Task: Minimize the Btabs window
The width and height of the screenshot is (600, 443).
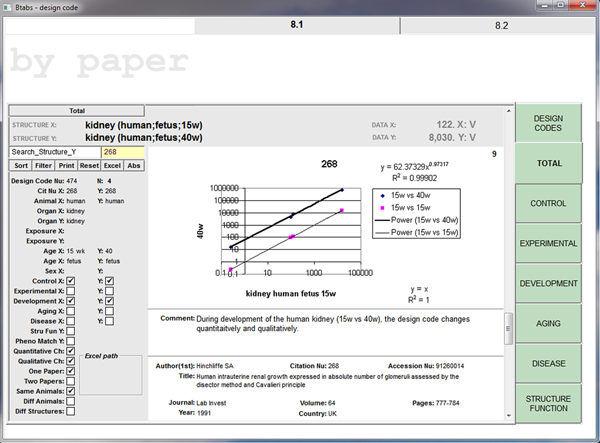Action: 545,5
